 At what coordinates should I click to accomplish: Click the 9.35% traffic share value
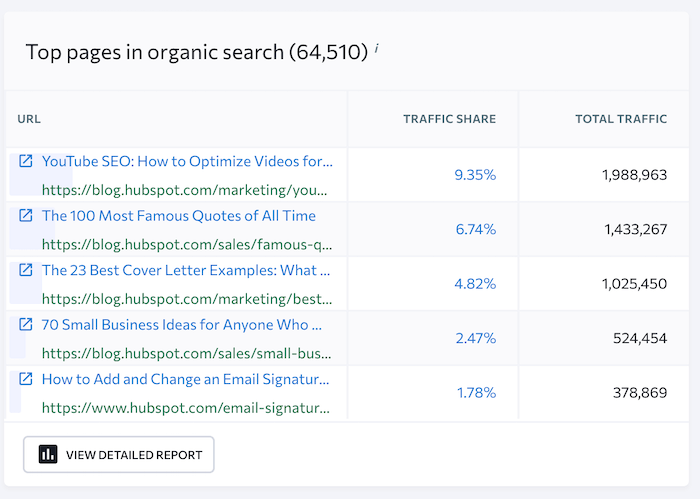475,175
